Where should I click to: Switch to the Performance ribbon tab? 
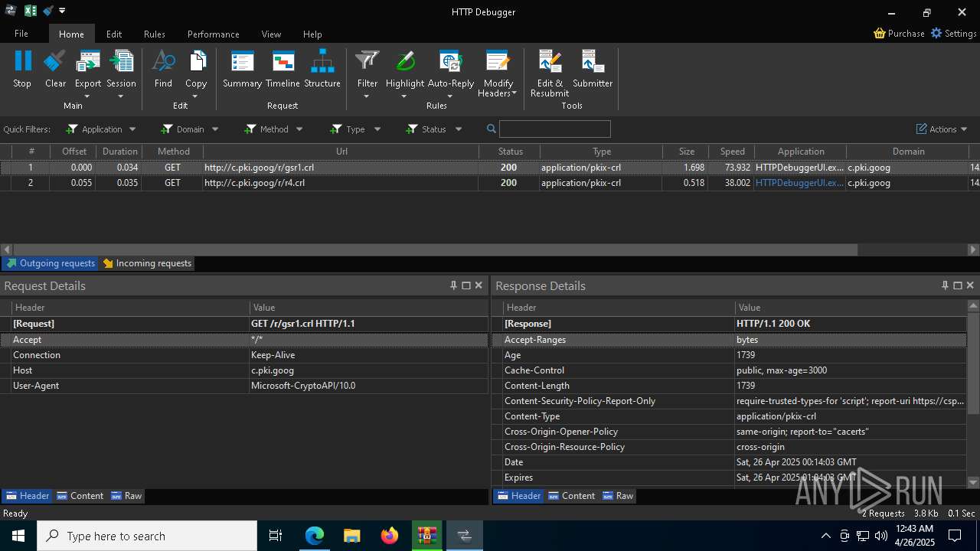click(x=214, y=34)
